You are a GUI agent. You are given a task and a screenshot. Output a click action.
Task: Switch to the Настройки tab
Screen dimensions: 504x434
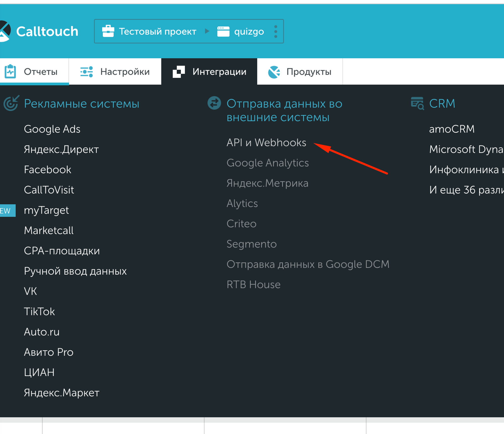tap(115, 72)
